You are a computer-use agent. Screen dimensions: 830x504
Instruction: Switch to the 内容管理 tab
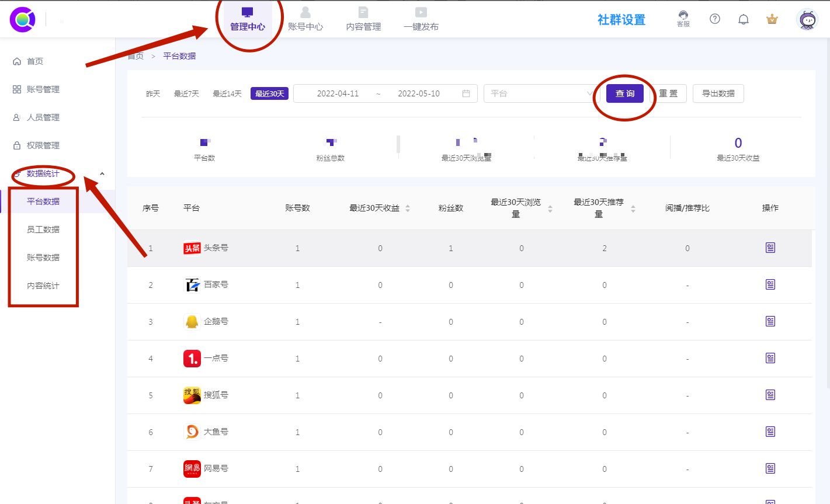363,18
